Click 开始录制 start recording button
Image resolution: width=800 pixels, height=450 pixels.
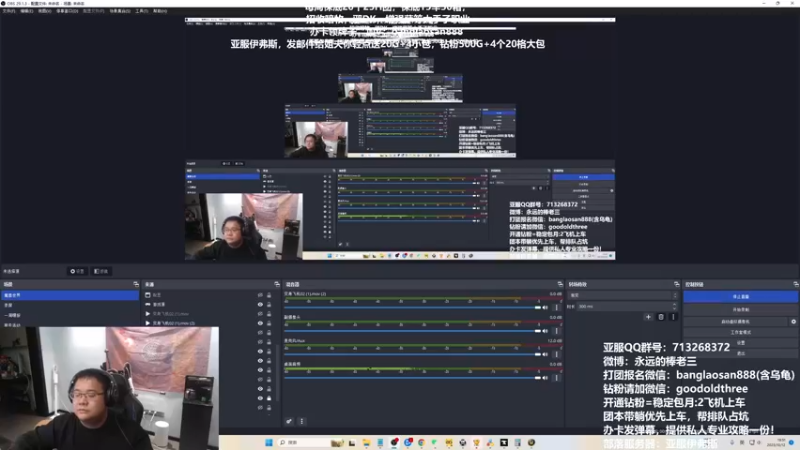click(740, 310)
